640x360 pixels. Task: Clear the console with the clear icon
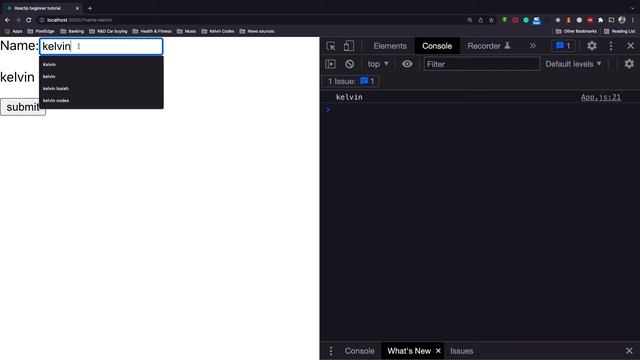[349, 64]
